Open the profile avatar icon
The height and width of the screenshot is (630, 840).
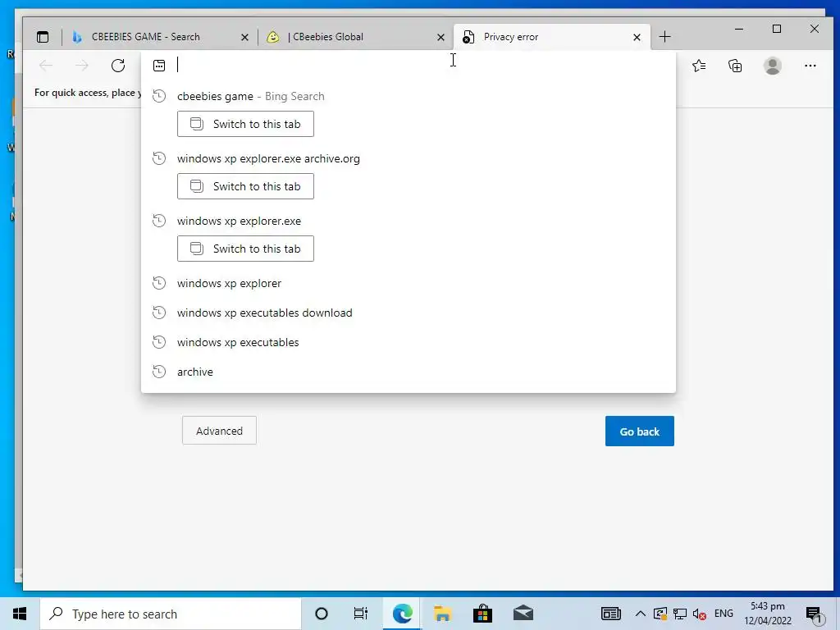[772, 66]
